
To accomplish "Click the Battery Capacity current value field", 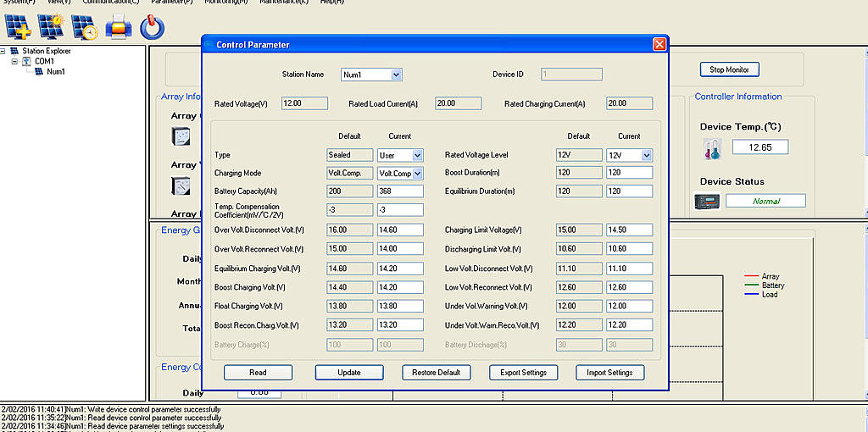I will click(400, 191).
